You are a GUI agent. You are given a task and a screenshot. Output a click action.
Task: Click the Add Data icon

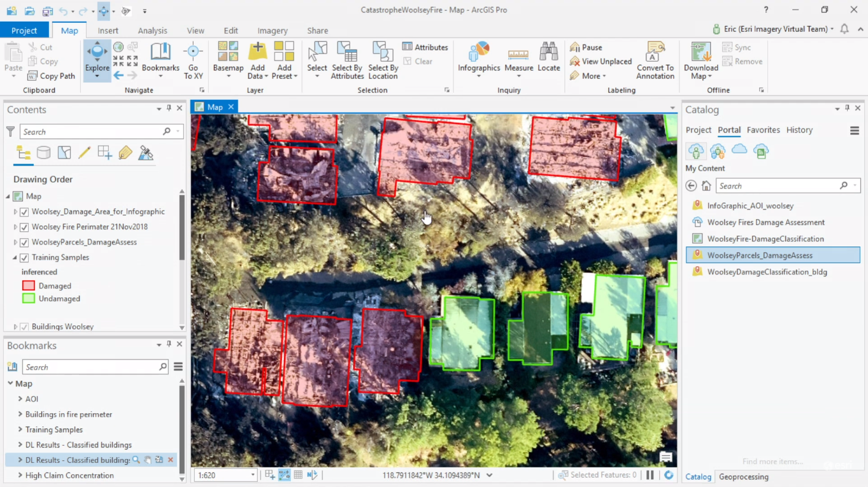[257, 53]
